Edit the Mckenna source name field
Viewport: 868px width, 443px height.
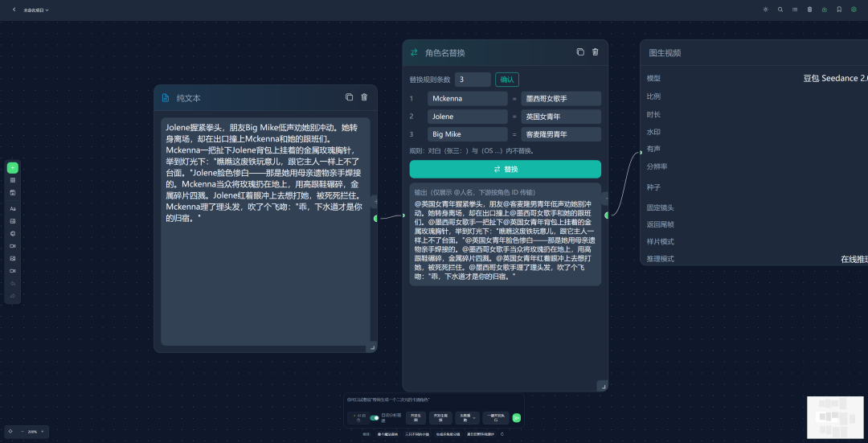[467, 99]
